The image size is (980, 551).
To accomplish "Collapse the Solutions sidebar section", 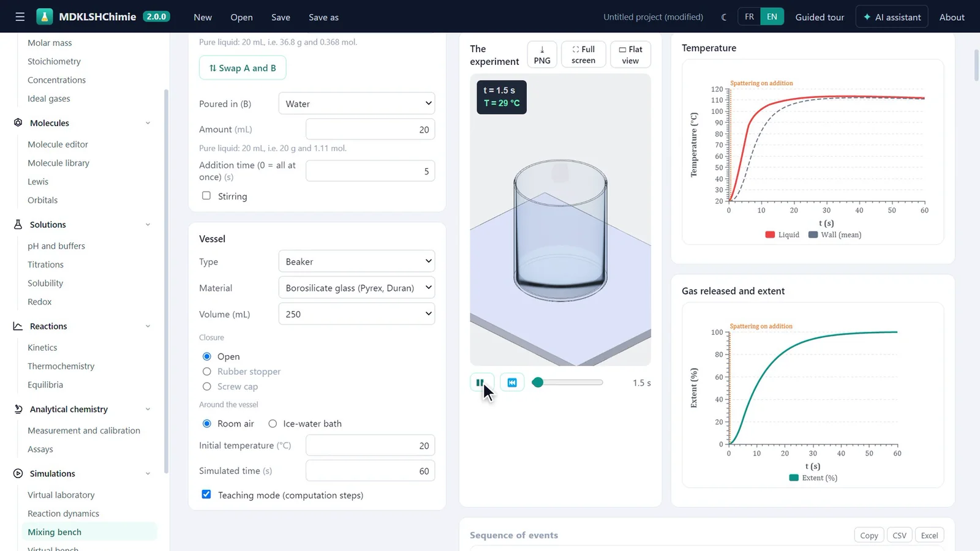I will click(148, 225).
